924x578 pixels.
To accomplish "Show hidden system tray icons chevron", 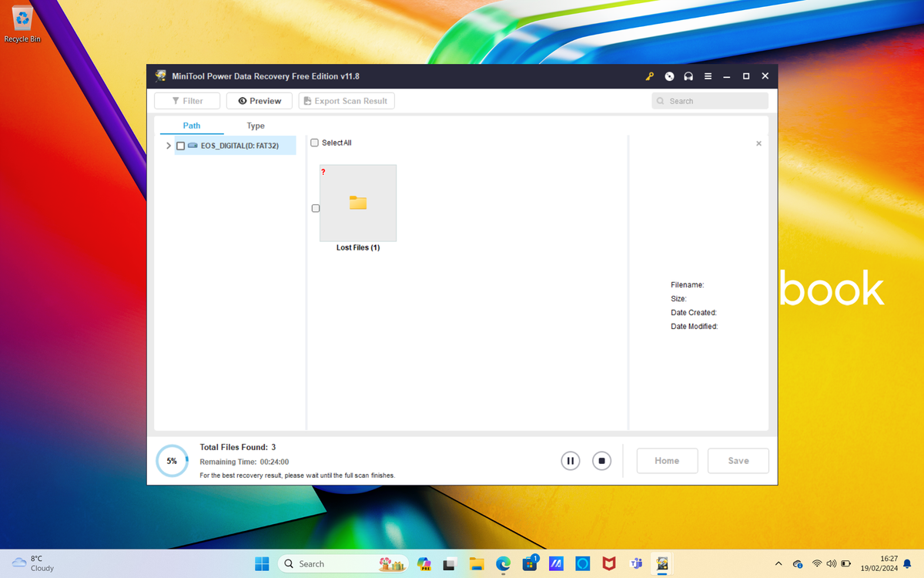I will tap(778, 563).
